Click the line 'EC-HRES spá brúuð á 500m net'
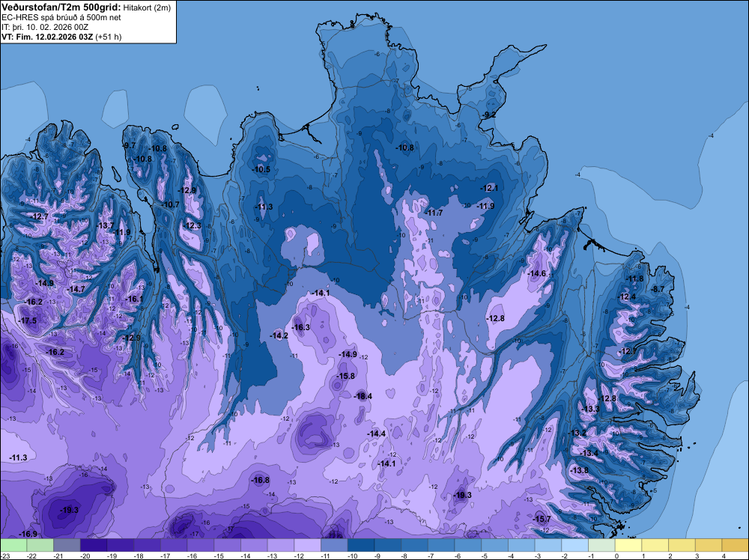The image size is (749, 560). click(x=61, y=17)
